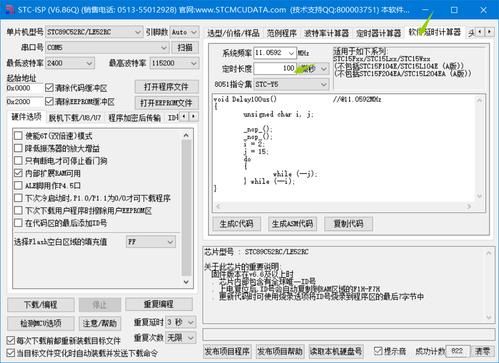Uncheck 内部扩展RAM可用 checkbox
This screenshot has width=499, height=363.
18,173
